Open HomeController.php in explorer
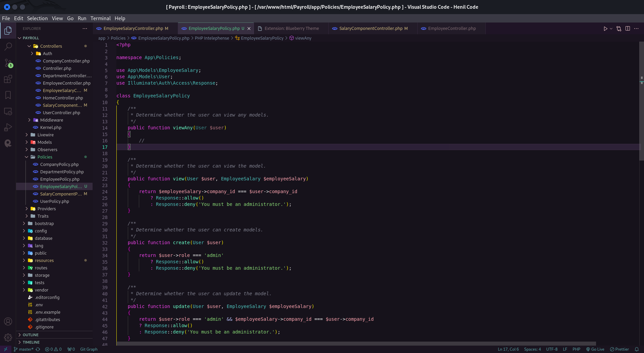644x353 pixels. tap(63, 98)
